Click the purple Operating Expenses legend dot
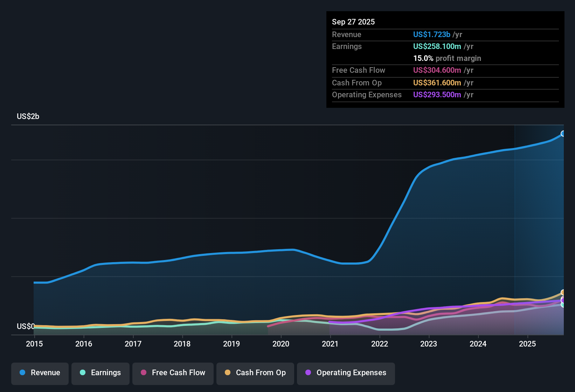Viewport: 575px width, 392px height. (x=308, y=373)
